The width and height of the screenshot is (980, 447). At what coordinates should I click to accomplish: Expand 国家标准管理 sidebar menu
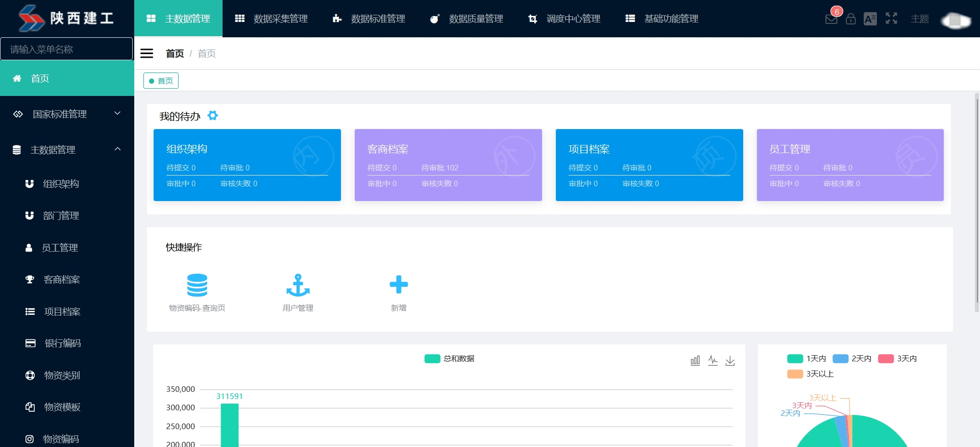coord(67,114)
